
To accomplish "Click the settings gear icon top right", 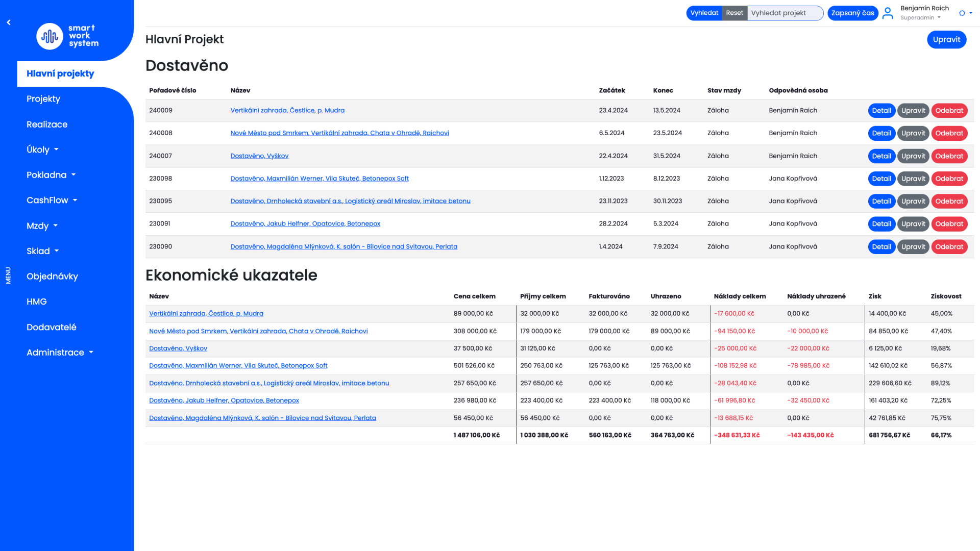I will point(962,13).
